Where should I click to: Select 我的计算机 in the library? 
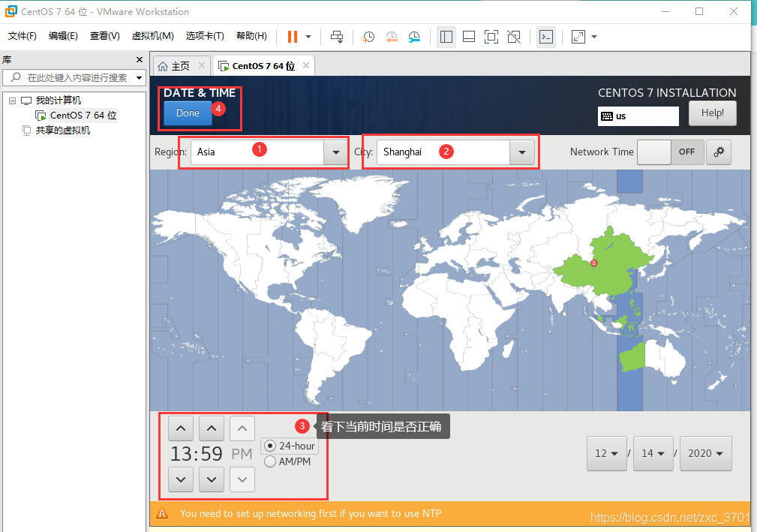(x=59, y=101)
